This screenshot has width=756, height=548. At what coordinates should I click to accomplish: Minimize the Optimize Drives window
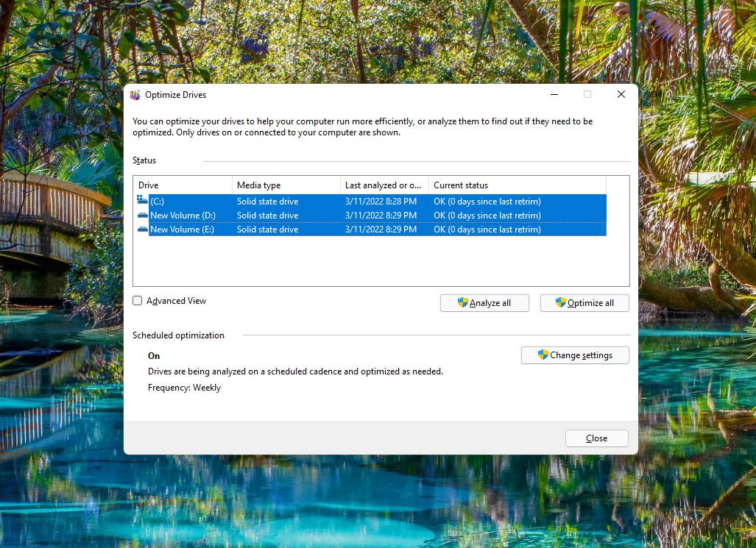tap(554, 94)
